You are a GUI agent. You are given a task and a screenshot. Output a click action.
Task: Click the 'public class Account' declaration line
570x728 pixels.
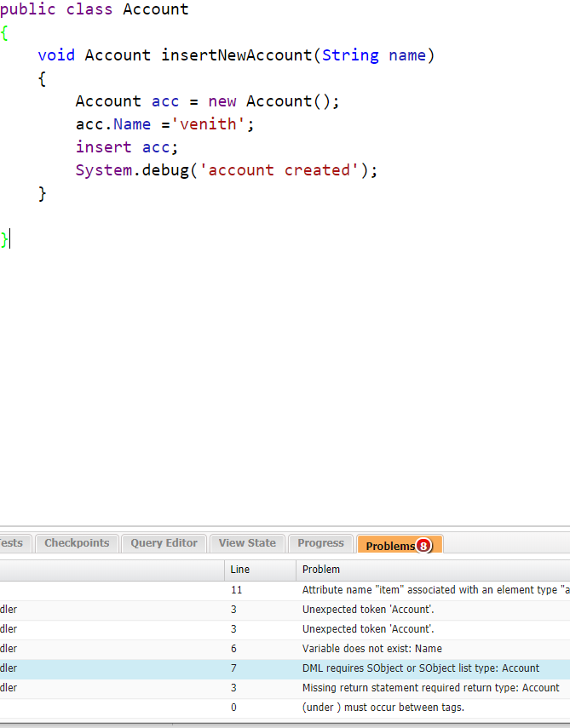[x=95, y=10]
